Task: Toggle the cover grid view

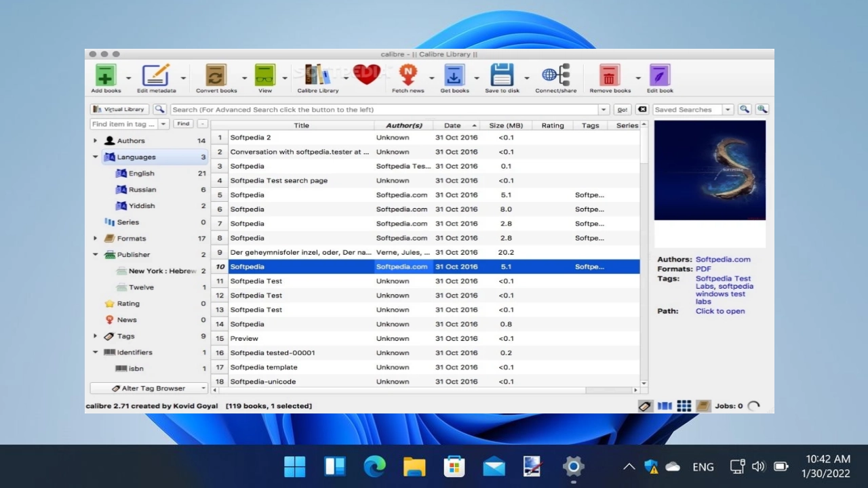Action: point(684,406)
